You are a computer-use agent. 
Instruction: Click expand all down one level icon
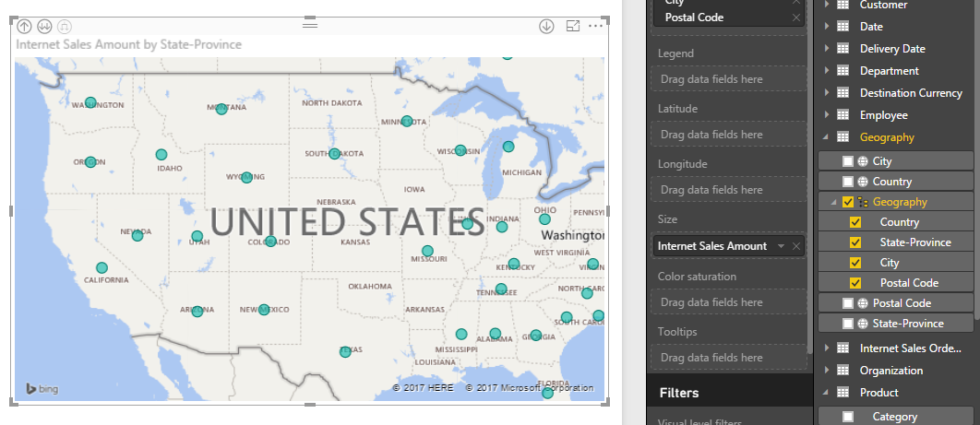click(x=64, y=26)
